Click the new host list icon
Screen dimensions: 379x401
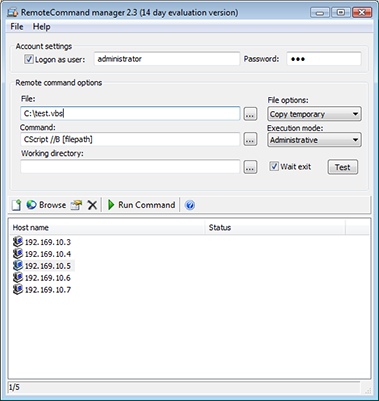16,205
